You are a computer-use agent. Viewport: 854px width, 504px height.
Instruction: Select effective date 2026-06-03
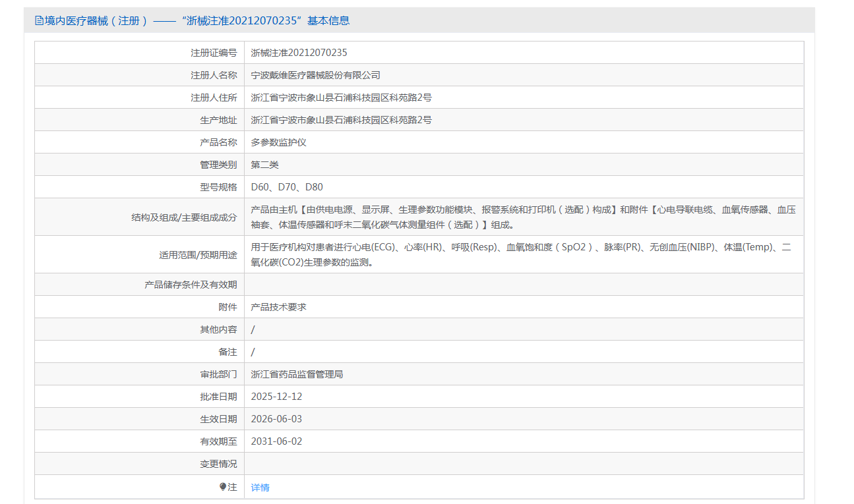[x=277, y=419]
